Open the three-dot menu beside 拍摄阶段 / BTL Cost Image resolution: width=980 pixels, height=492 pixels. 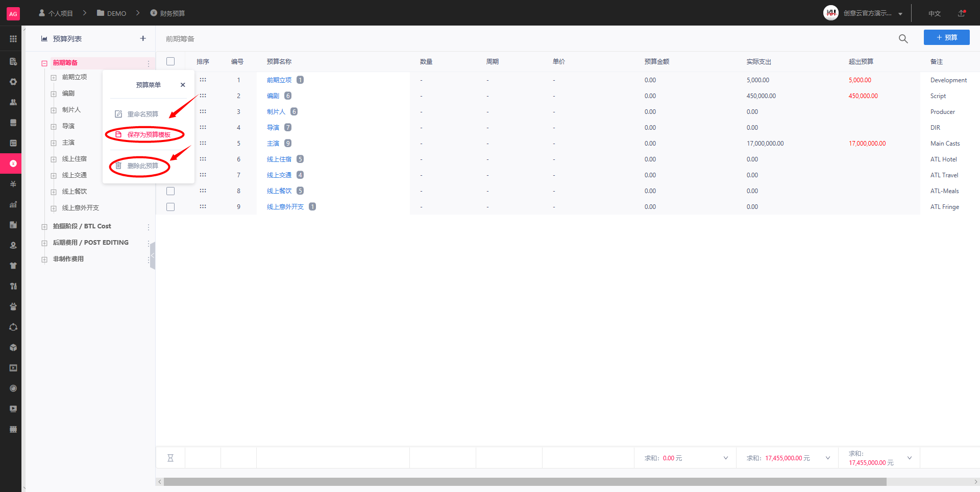click(x=149, y=227)
